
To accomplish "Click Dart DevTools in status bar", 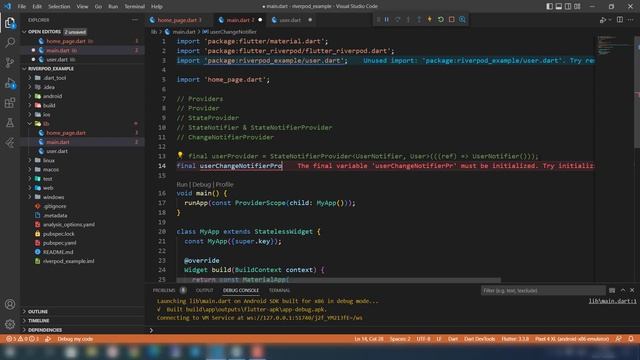I will (480, 339).
